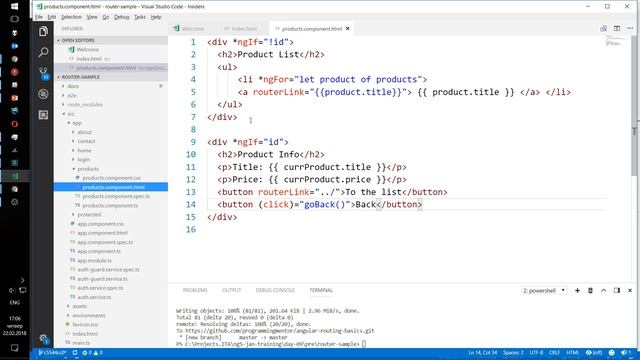Open the Explorer view in activity bar
The image size is (640, 360).
pyautogui.click(x=43, y=31)
